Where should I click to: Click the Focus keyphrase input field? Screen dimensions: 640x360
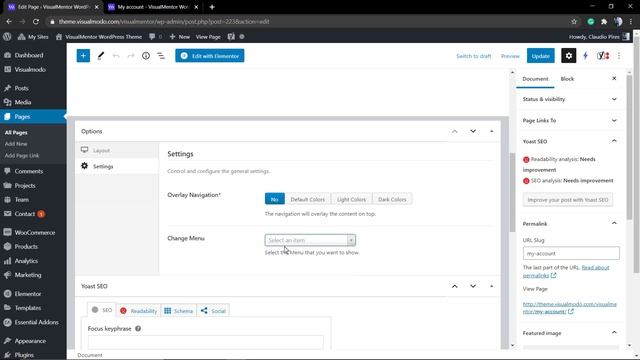pos(206,342)
